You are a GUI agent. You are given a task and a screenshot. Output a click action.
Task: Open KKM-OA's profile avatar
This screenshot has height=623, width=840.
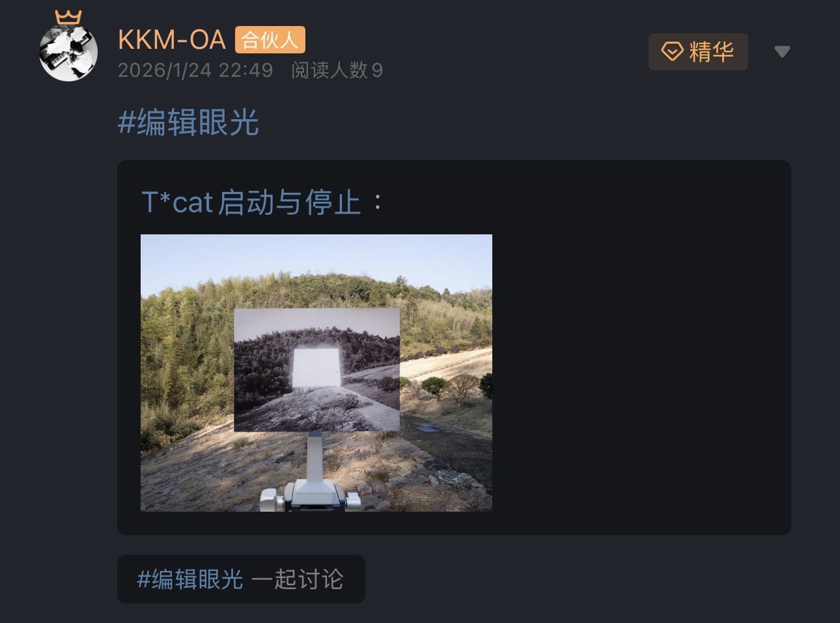point(68,52)
